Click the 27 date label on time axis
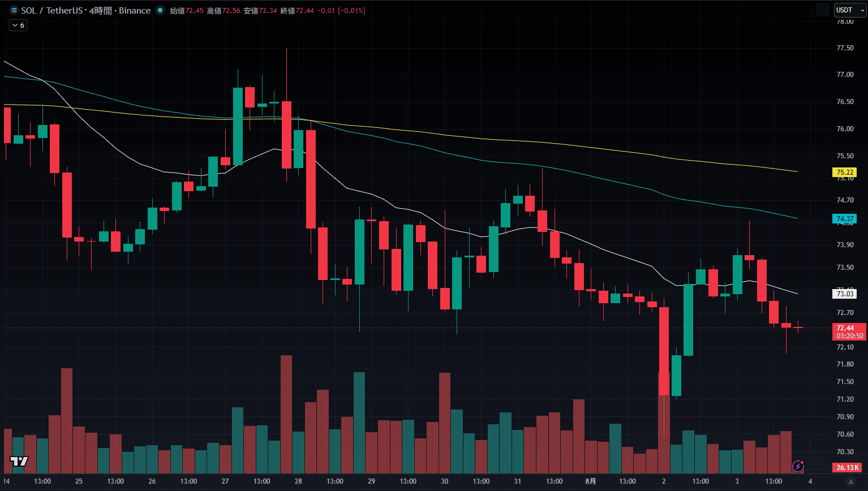Screen dimensions: 868x491 click(225, 481)
